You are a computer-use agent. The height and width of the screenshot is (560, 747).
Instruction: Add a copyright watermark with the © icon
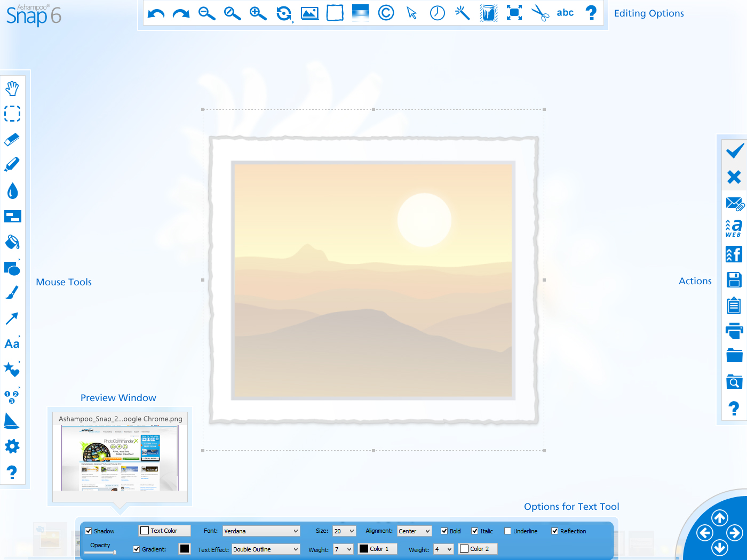coord(386,13)
